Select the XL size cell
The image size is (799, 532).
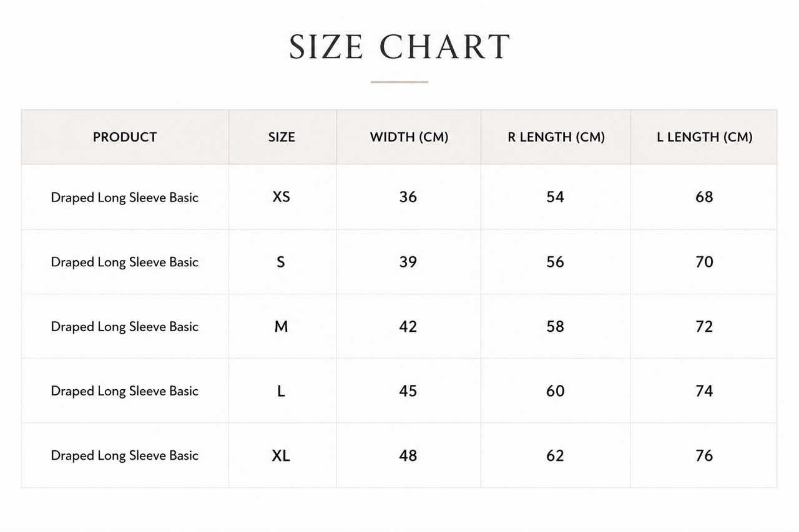pos(281,456)
